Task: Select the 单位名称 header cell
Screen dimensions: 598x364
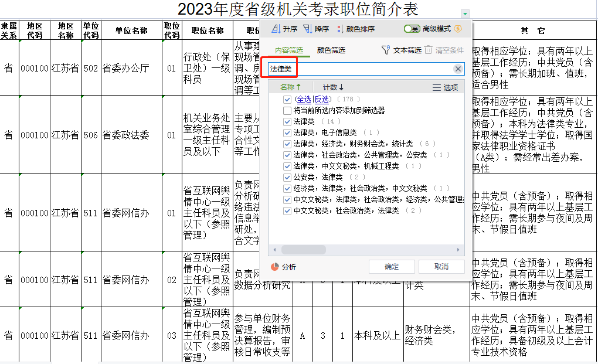Action: [131, 30]
